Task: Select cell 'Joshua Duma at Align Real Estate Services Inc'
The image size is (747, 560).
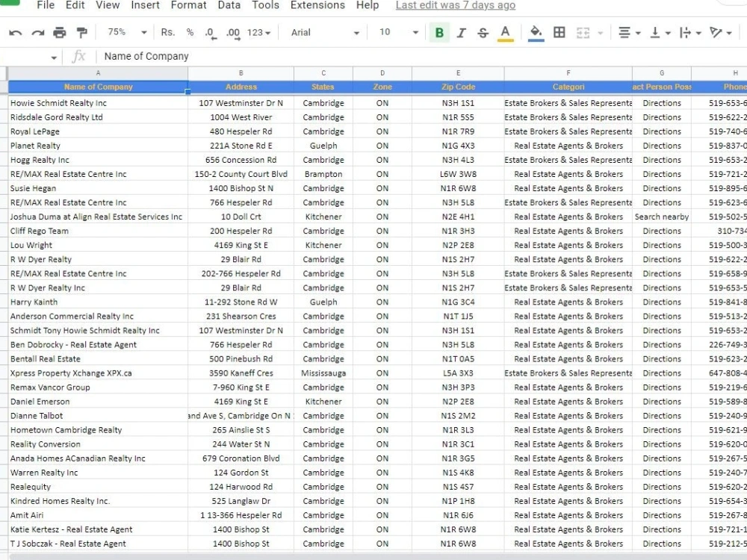Action: pos(98,217)
